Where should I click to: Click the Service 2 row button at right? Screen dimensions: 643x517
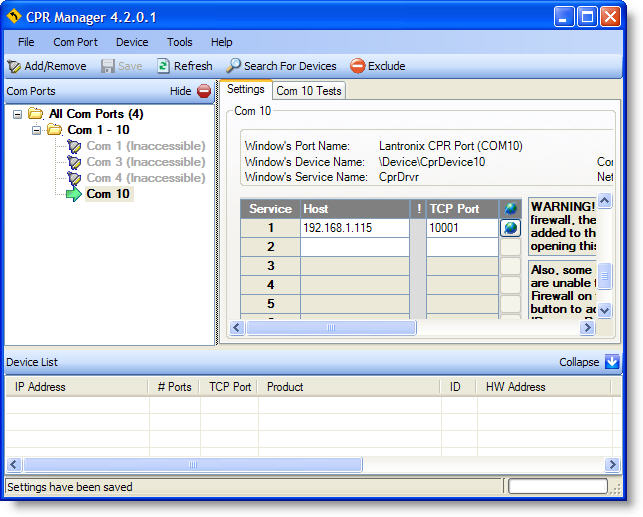tap(511, 247)
